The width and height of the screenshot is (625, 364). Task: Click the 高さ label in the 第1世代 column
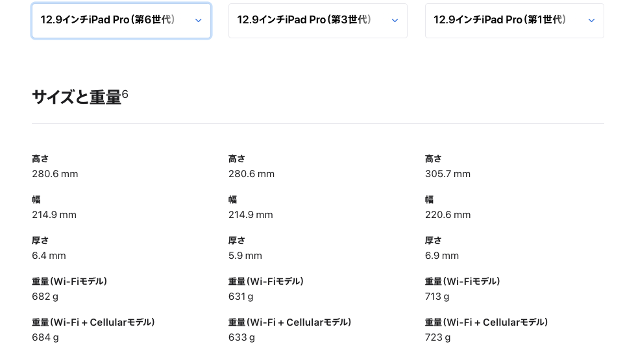coord(434,159)
